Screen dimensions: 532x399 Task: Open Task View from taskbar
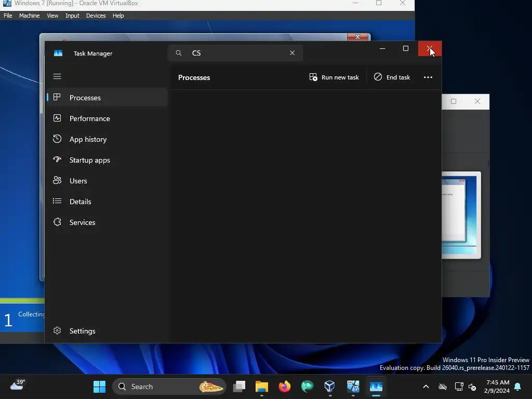click(239, 387)
